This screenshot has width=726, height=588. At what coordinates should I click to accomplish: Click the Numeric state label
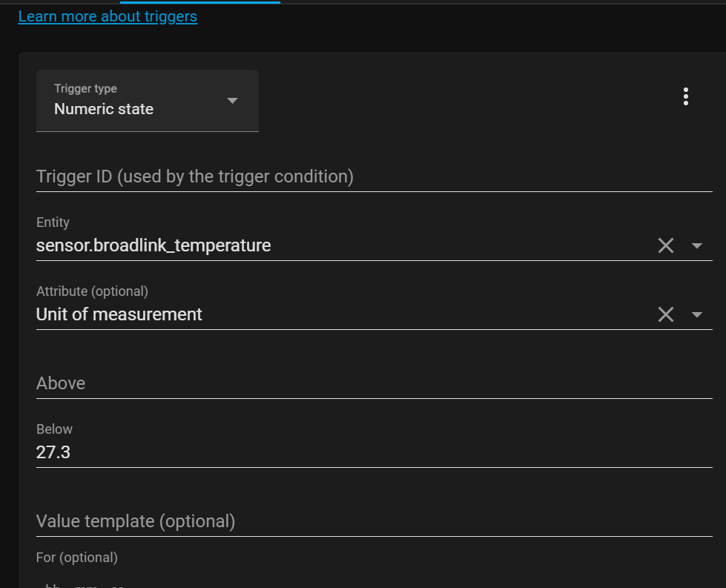[x=103, y=108]
